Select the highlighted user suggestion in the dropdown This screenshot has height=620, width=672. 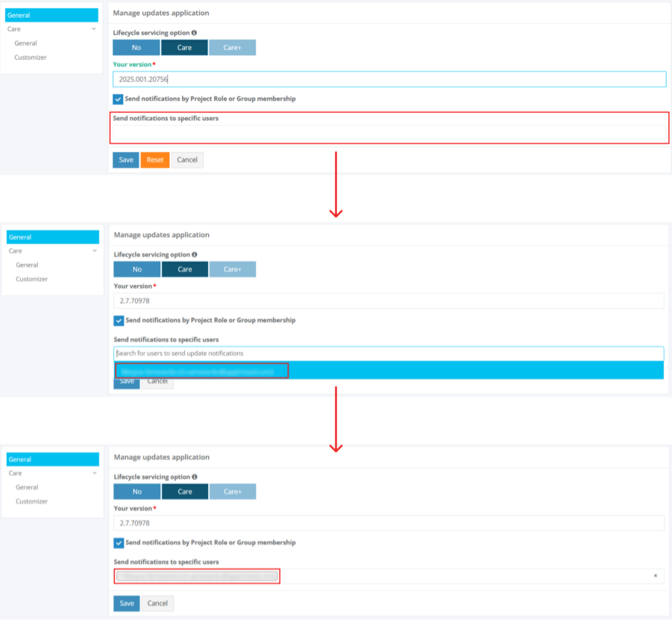[x=201, y=371]
